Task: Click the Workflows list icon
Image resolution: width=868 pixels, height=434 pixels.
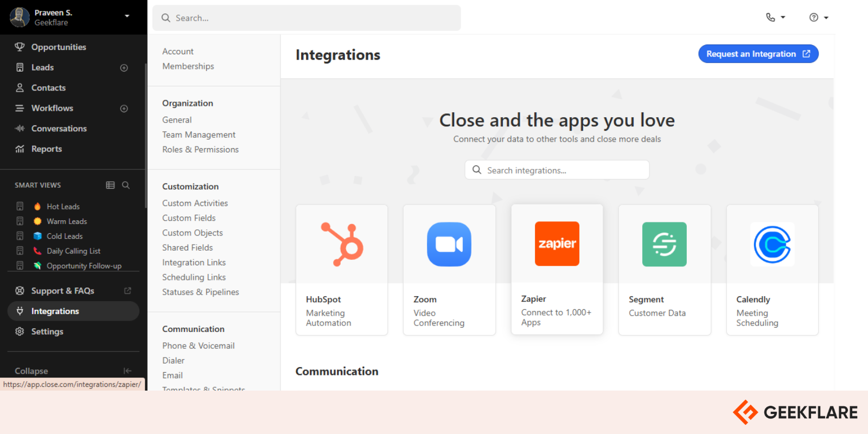Action: [x=20, y=108]
